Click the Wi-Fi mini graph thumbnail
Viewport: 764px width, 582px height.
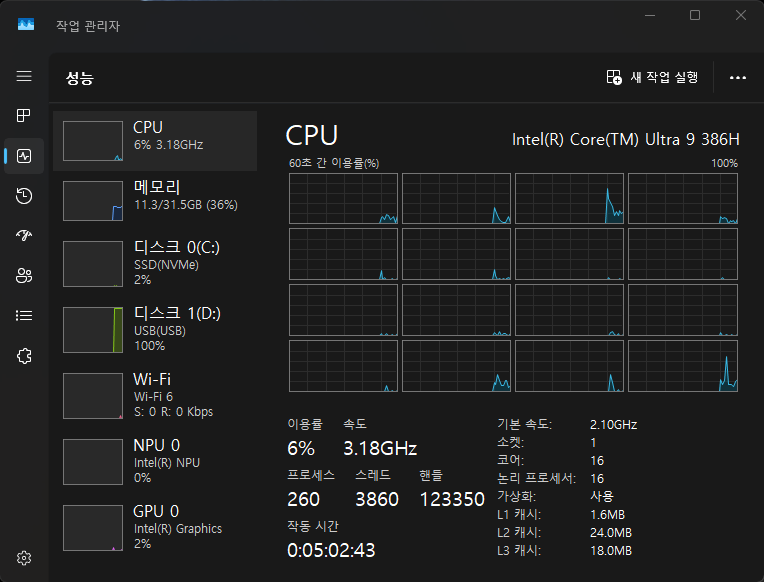(93, 396)
